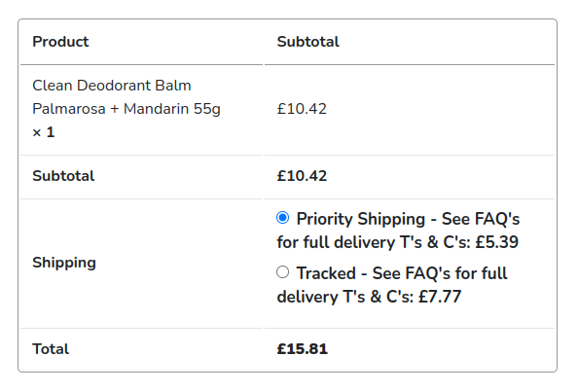Click the Tracked option label text

coord(392,285)
